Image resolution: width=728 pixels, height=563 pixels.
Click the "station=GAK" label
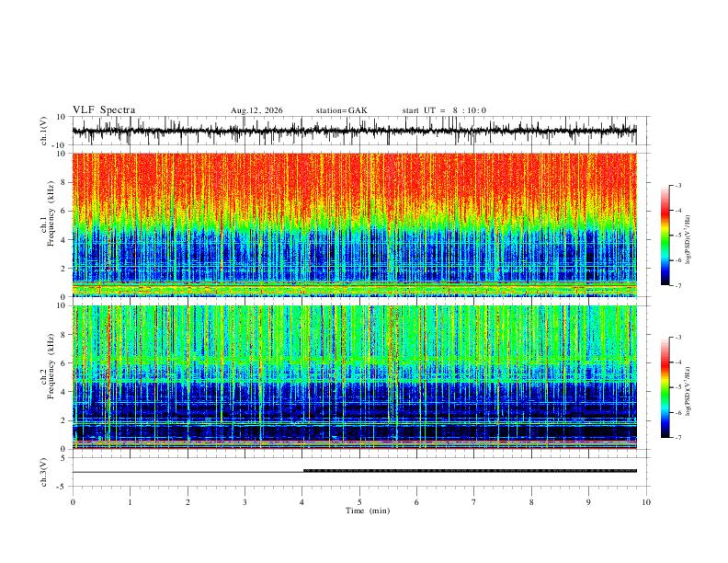341,110
